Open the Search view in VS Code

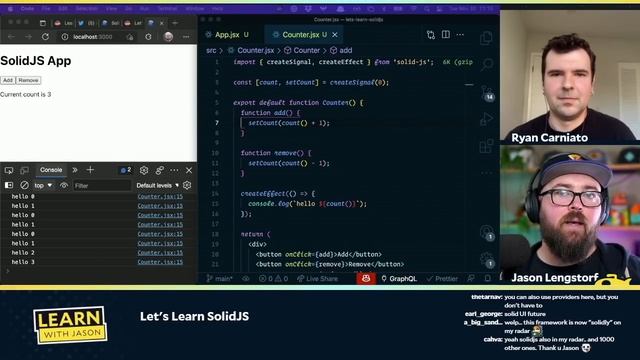click(487, 64)
